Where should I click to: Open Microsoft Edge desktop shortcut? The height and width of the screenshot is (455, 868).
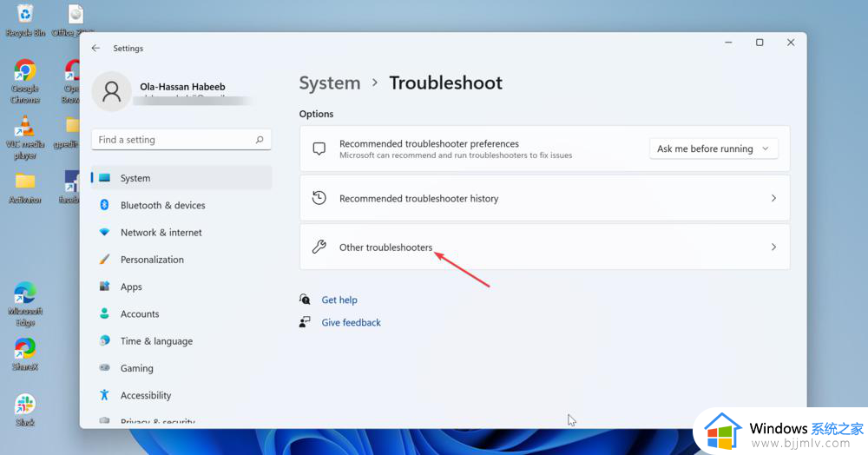[25, 305]
